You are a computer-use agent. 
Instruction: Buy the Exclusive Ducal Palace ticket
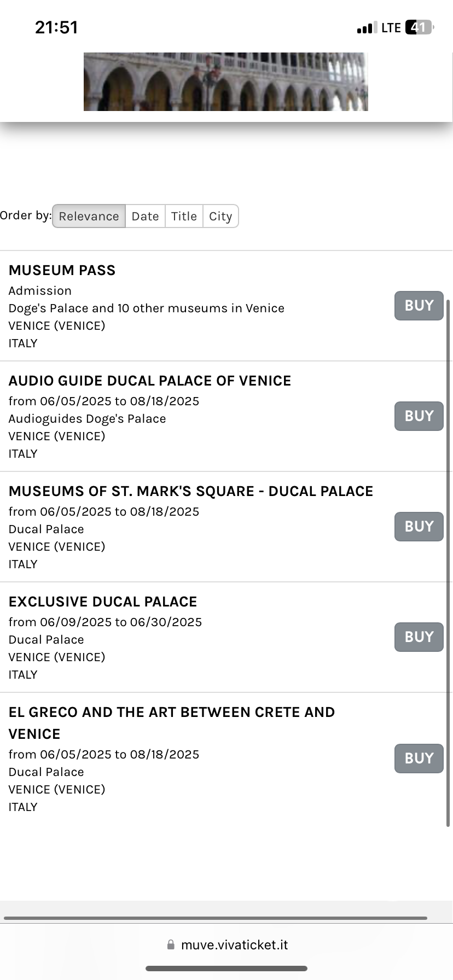pyautogui.click(x=419, y=637)
